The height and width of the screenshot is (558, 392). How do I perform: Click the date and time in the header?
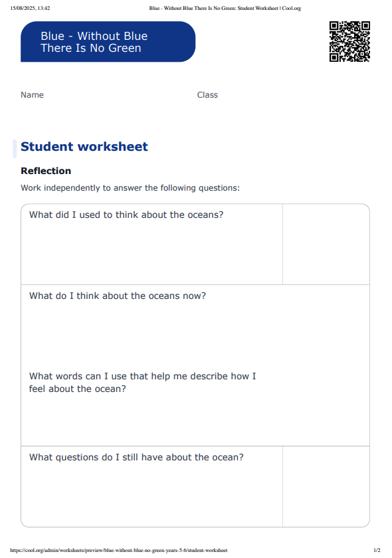coord(30,8)
